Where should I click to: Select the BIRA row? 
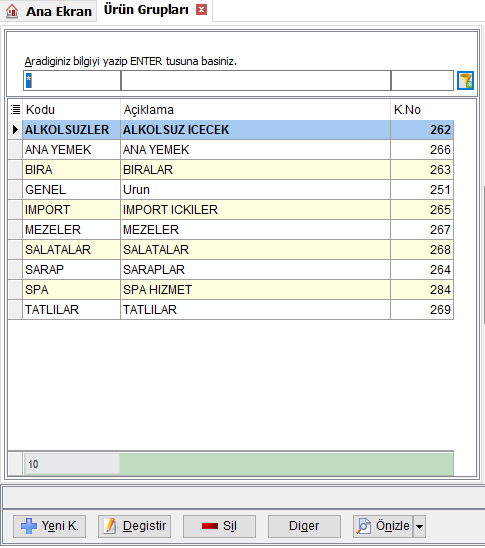(231, 170)
